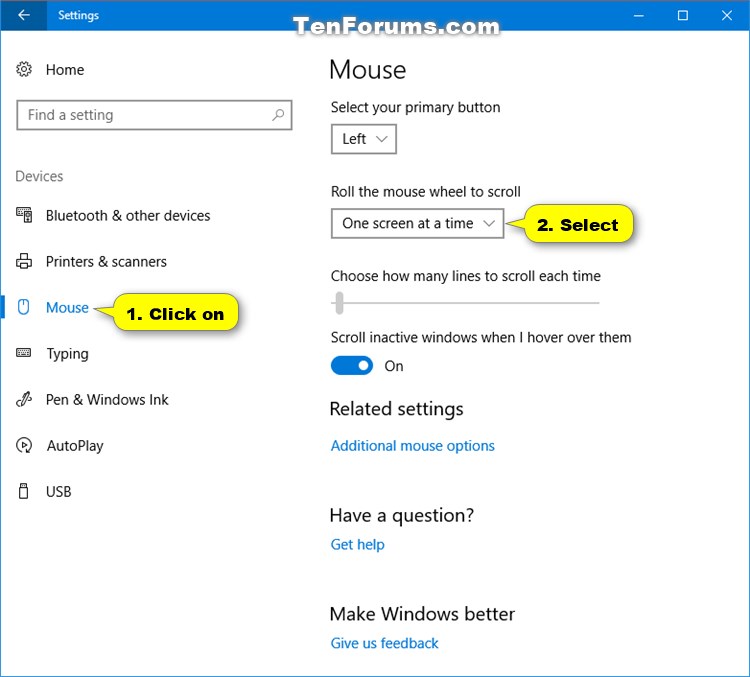The height and width of the screenshot is (677, 750).
Task: Click Choose how many lines to scroll label
Action: [465, 276]
